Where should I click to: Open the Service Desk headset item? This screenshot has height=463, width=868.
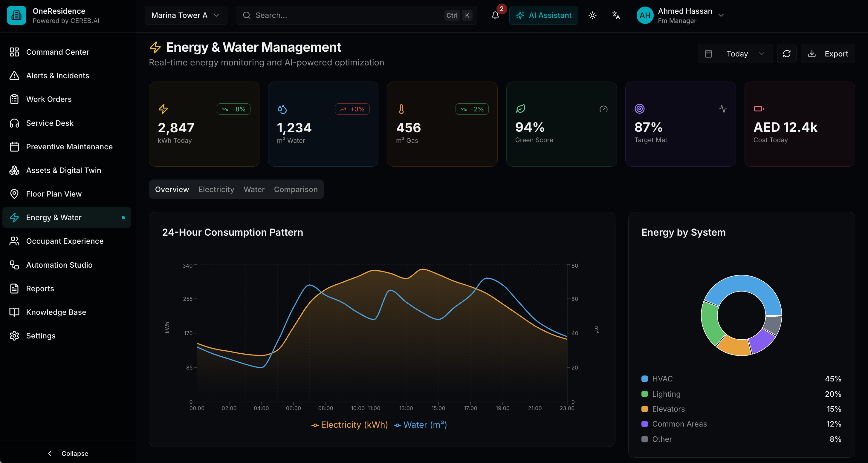point(50,123)
